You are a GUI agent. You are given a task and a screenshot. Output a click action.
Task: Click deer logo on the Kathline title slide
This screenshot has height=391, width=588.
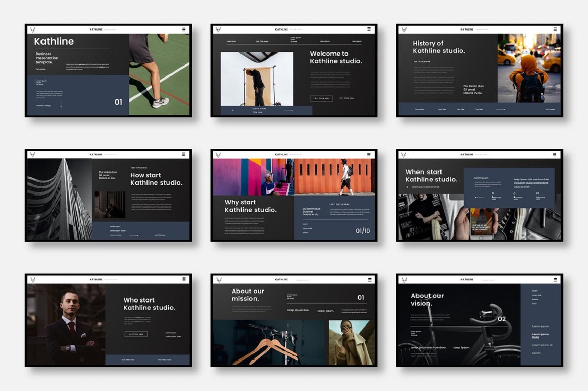(x=33, y=30)
